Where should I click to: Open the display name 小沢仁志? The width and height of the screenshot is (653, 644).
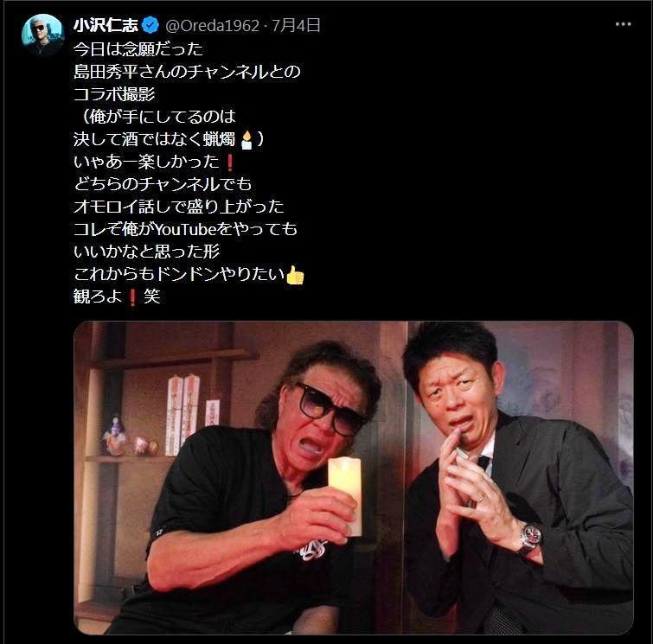(106, 26)
